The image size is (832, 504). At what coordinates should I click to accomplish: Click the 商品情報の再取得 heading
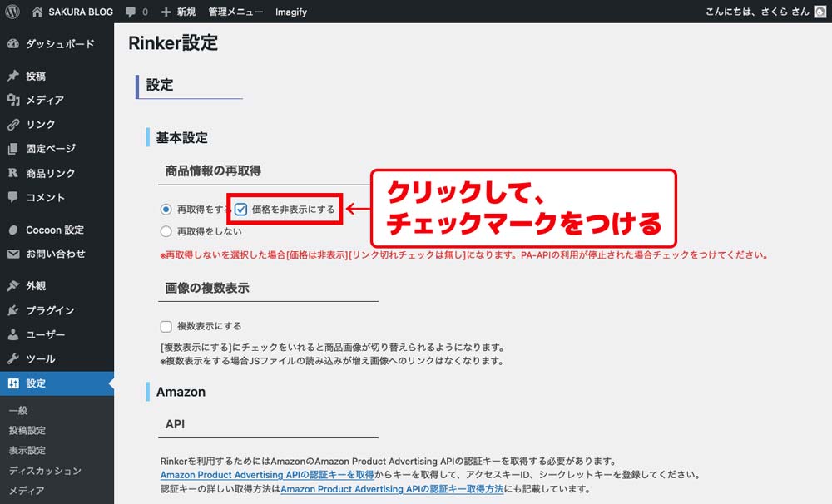213,170
